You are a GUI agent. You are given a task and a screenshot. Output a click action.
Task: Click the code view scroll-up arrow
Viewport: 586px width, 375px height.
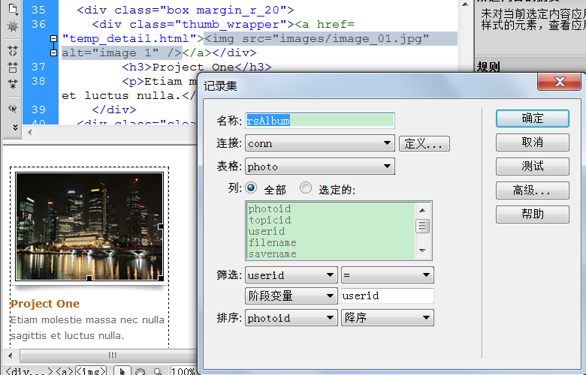point(465,4)
